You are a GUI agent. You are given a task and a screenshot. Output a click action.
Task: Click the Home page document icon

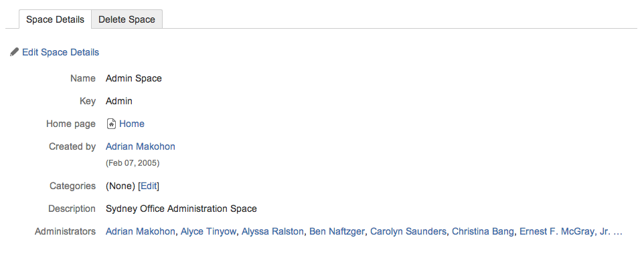click(111, 124)
